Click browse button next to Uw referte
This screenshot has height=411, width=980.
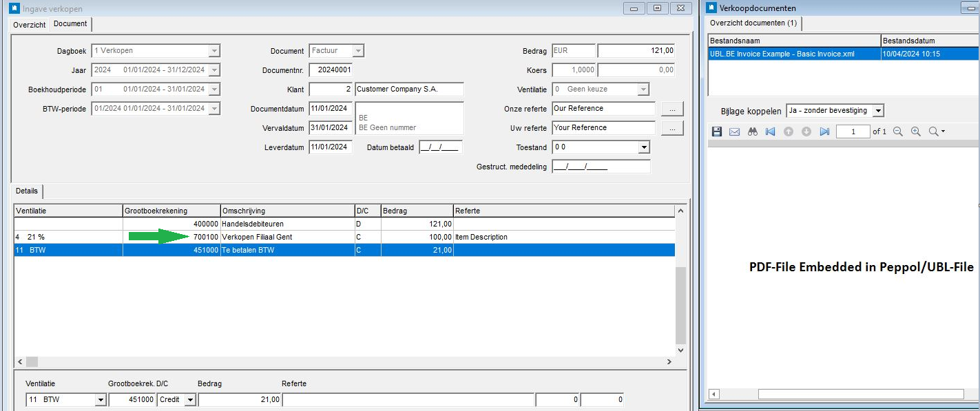[x=671, y=128]
